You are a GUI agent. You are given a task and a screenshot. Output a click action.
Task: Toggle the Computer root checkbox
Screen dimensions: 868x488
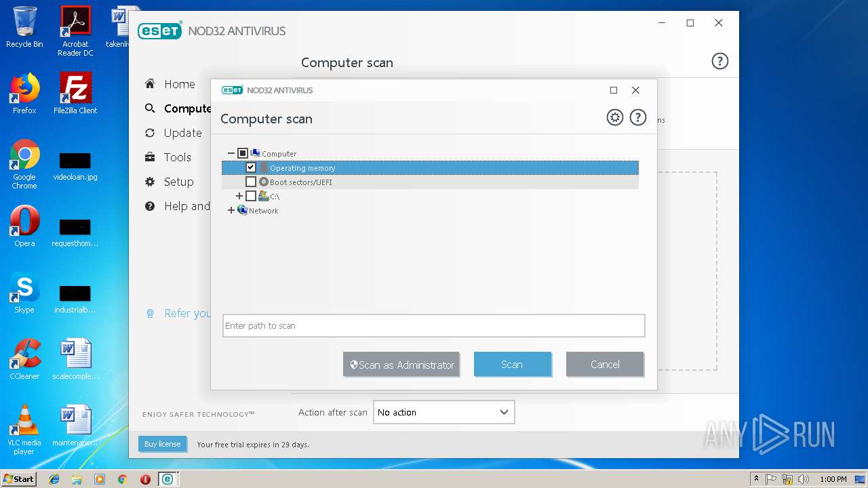coord(243,153)
